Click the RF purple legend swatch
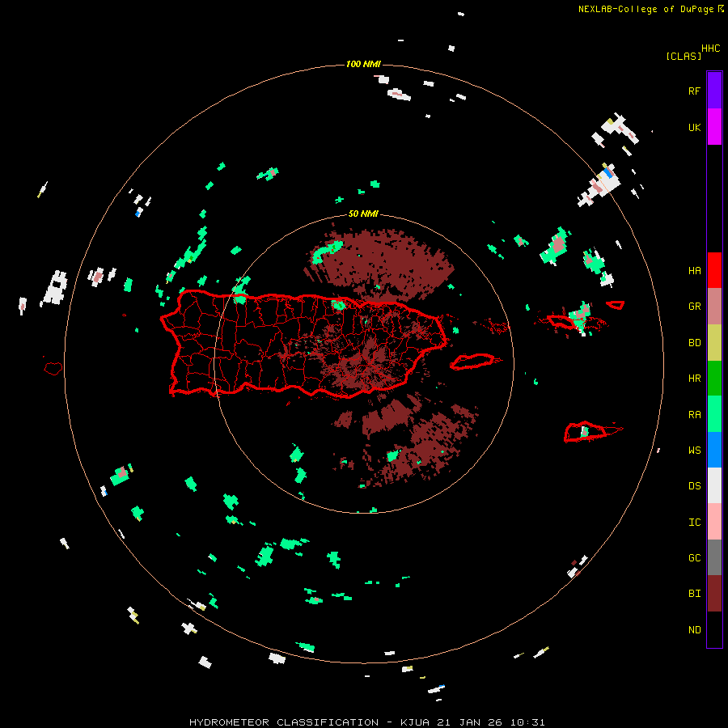The image size is (728, 728). click(x=714, y=90)
